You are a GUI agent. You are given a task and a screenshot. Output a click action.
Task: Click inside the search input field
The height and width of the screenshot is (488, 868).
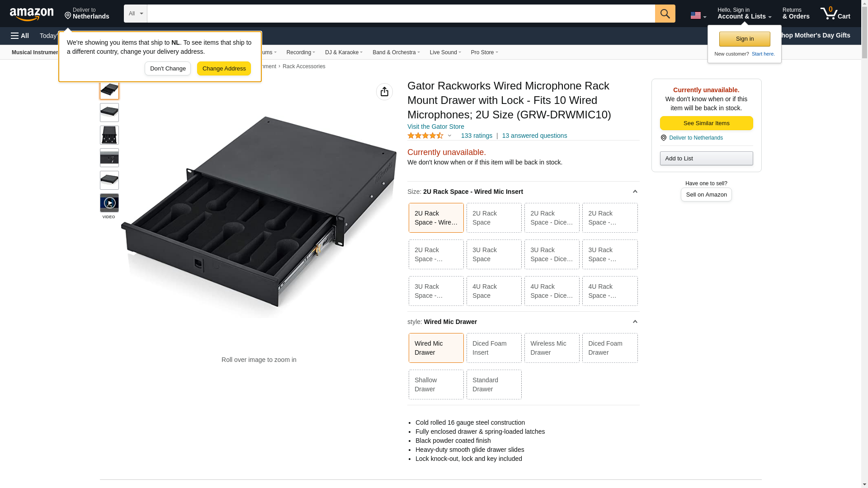click(401, 14)
